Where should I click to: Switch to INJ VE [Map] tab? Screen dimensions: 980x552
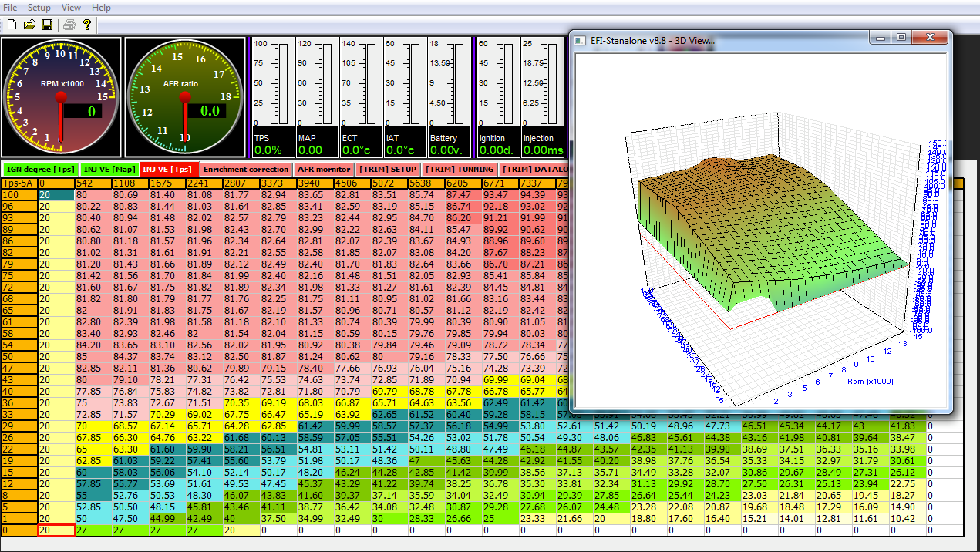[x=109, y=169]
